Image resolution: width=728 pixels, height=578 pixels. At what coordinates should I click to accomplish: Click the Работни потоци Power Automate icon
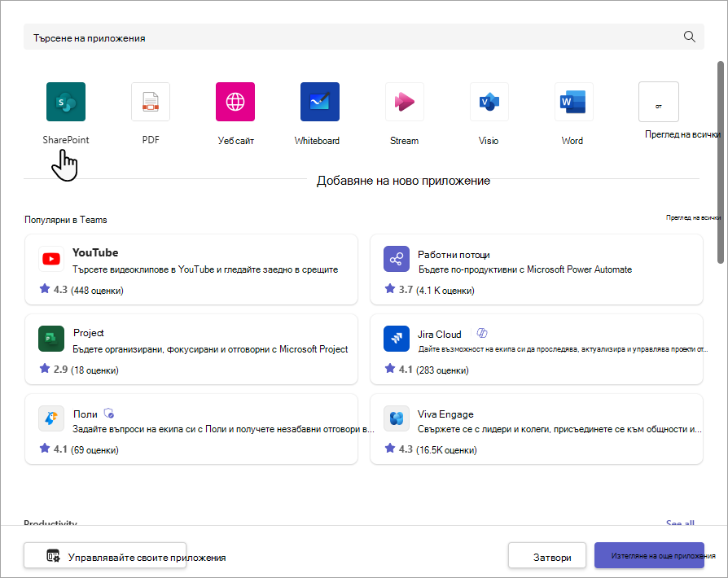click(397, 259)
